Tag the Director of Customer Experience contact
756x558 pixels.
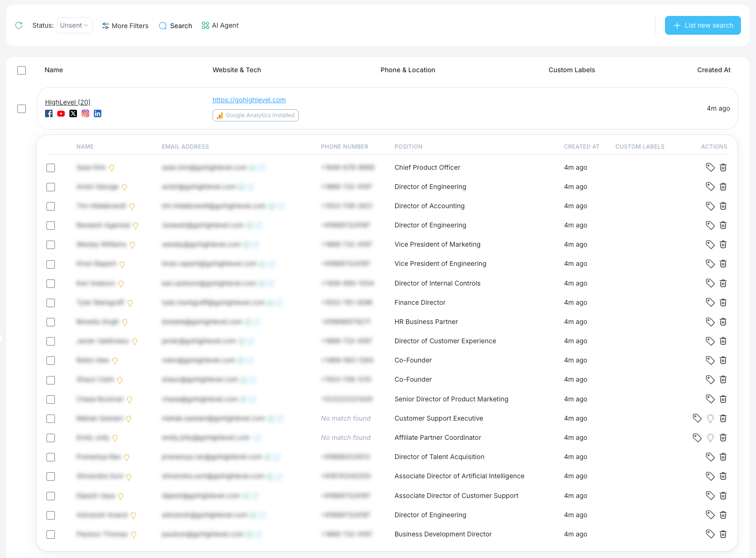pos(710,341)
